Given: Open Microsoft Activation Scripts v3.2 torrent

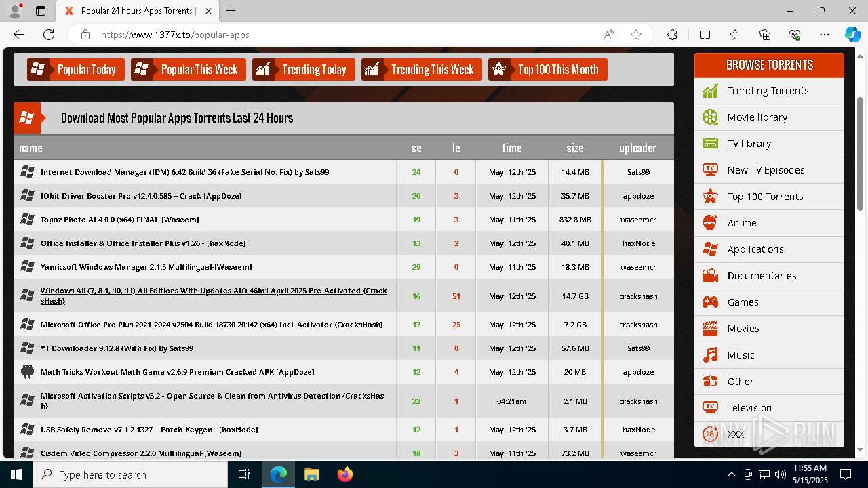Looking at the screenshot, I should tap(212, 401).
